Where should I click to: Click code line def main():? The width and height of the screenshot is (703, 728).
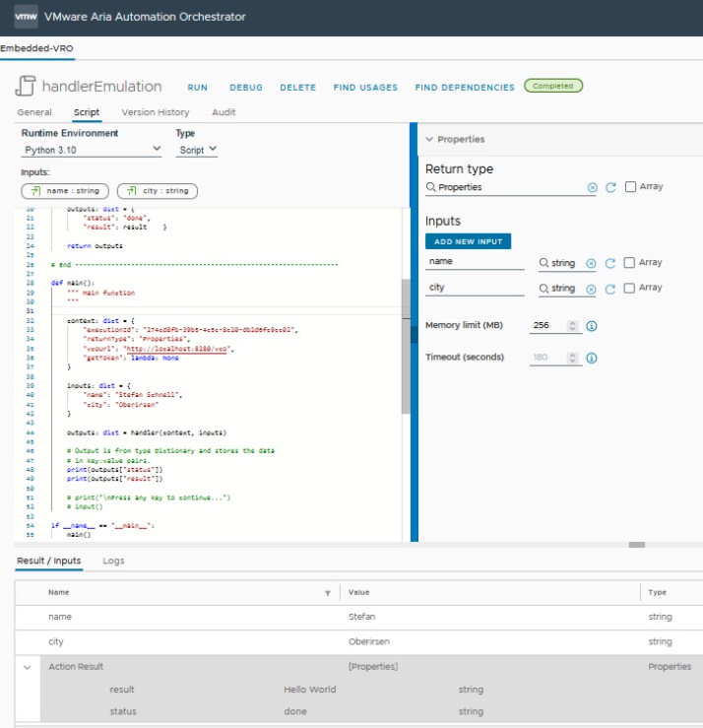73,283
